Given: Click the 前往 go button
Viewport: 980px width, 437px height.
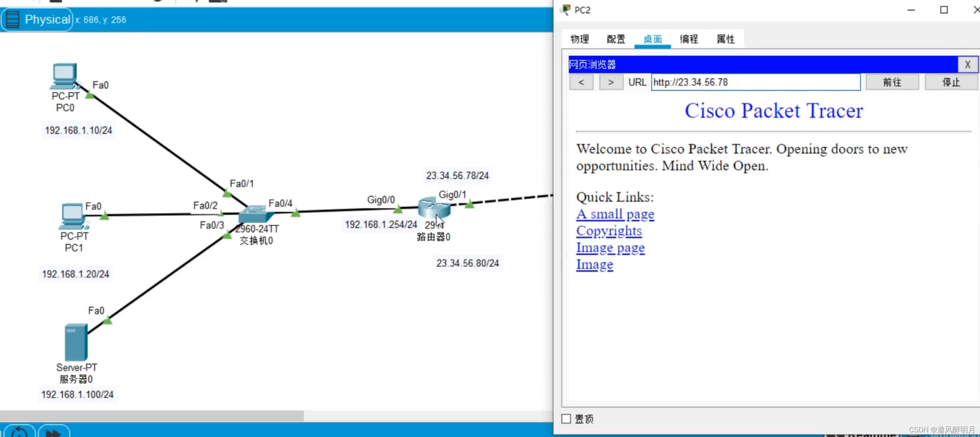Looking at the screenshot, I should (892, 82).
